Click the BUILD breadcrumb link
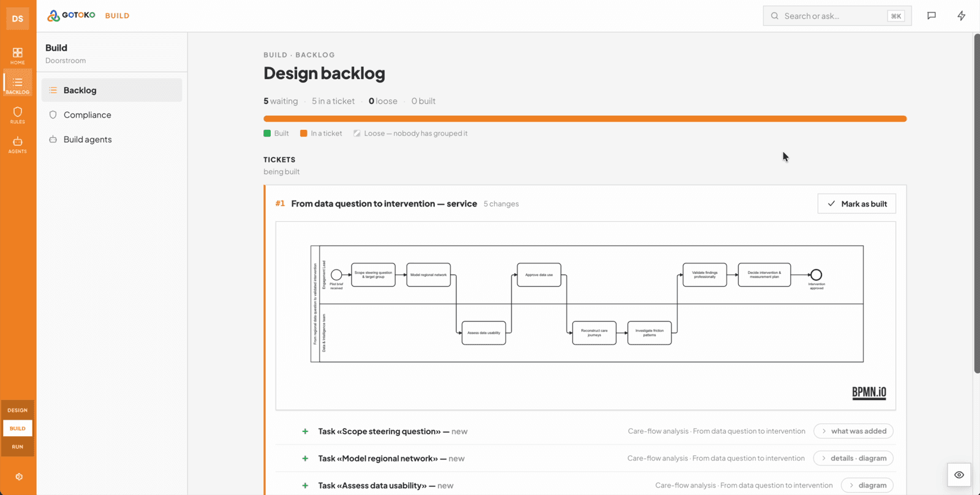The height and width of the screenshot is (495, 980). (276, 55)
